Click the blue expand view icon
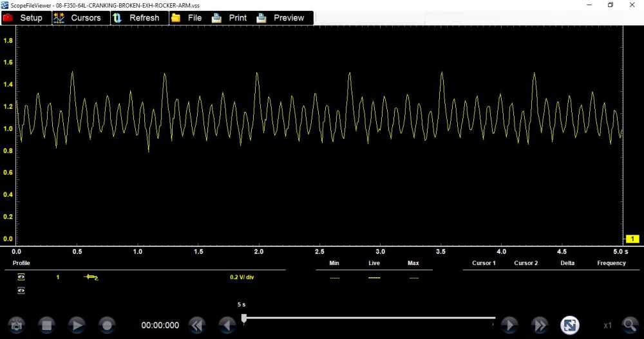Image resolution: width=644 pixels, height=339 pixels. (x=569, y=325)
